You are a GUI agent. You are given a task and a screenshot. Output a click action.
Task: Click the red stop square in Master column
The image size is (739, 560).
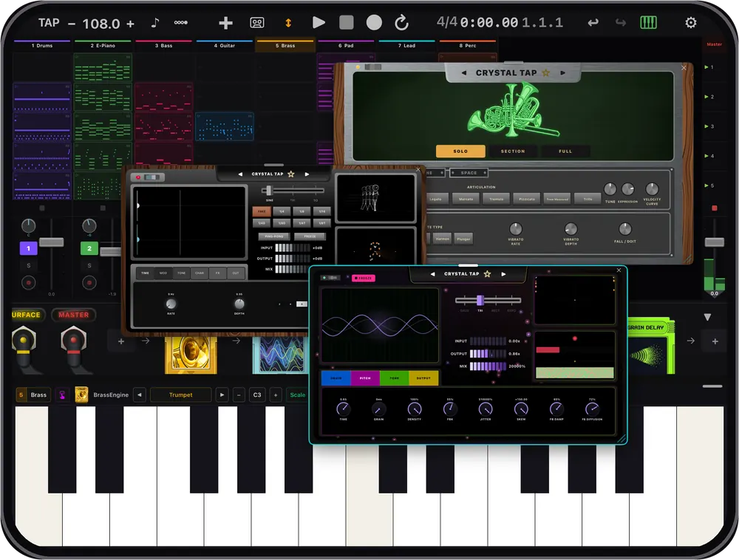pyautogui.click(x=715, y=208)
